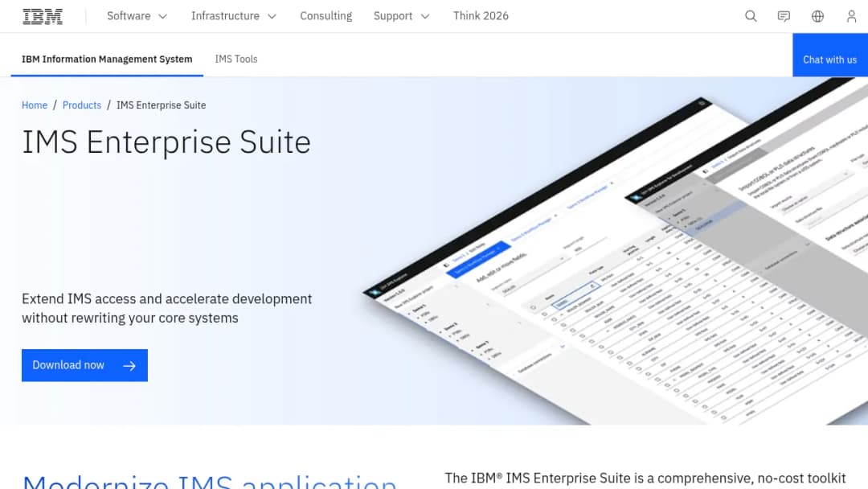
Task: Go to Home breadcrumb link
Action: (x=35, y=105)
